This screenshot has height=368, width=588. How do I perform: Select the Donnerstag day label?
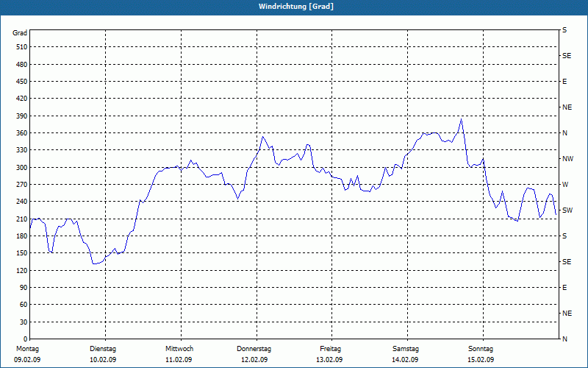tap(254, 349)
